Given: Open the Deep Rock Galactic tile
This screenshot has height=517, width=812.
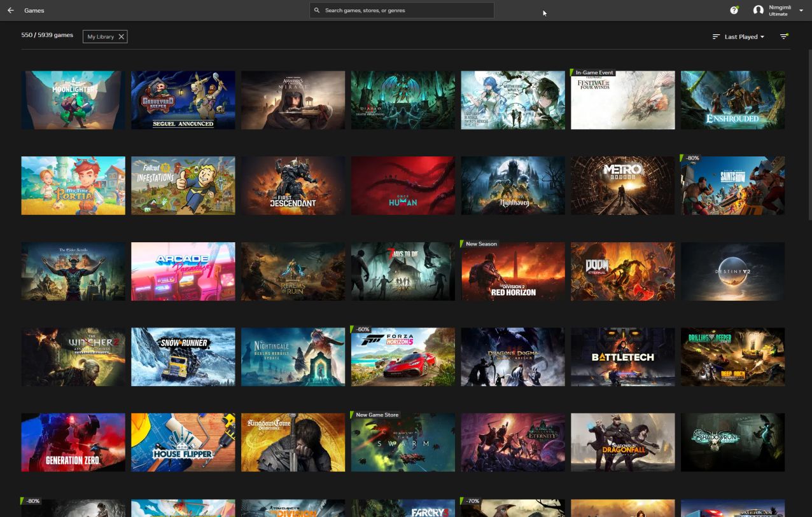Looking at the screenshot, I should click(733, 357).
